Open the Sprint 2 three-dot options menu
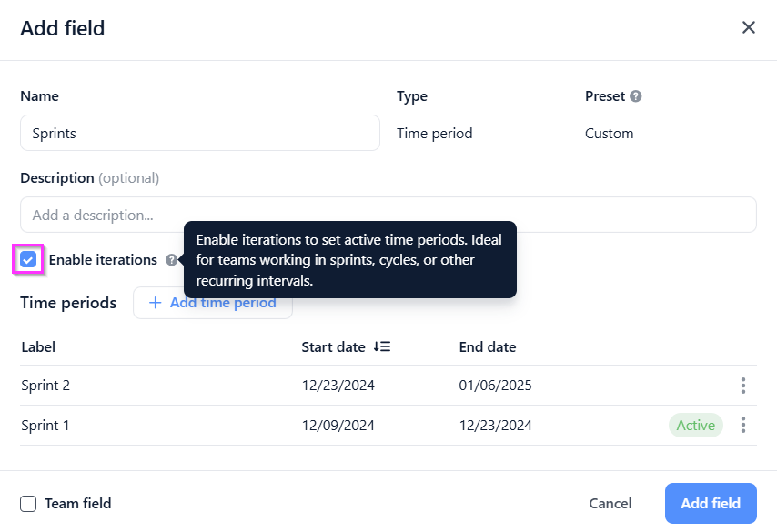The image size is (777, 532). 742,386
